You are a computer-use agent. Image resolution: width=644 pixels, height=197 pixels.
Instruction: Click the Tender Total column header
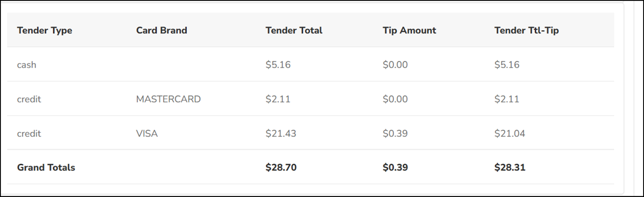click(294, 31)
